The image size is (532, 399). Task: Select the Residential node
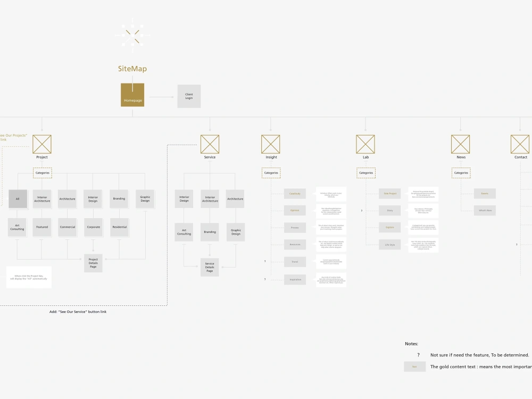[x=119, y=227]
